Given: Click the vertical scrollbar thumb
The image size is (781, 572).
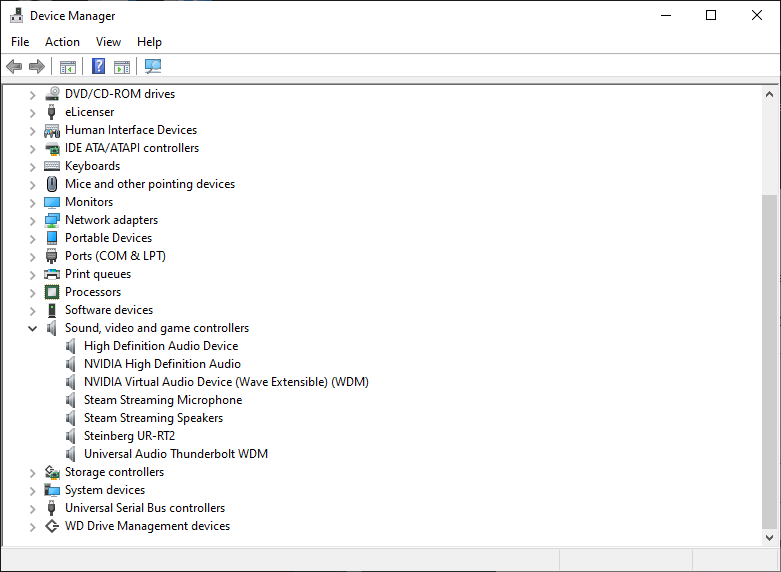Looking at the screenshot, I should 769,362.
